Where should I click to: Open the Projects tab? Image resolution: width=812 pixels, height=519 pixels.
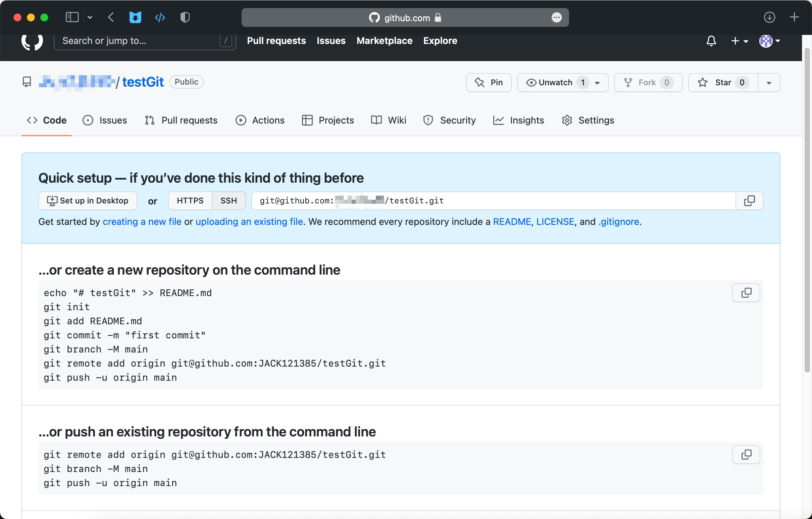point(328,120)
